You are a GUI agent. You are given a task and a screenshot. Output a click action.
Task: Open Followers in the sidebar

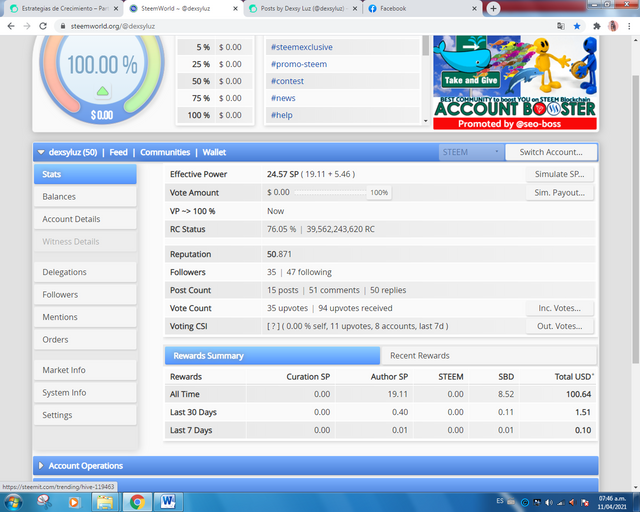click(85, 295)
